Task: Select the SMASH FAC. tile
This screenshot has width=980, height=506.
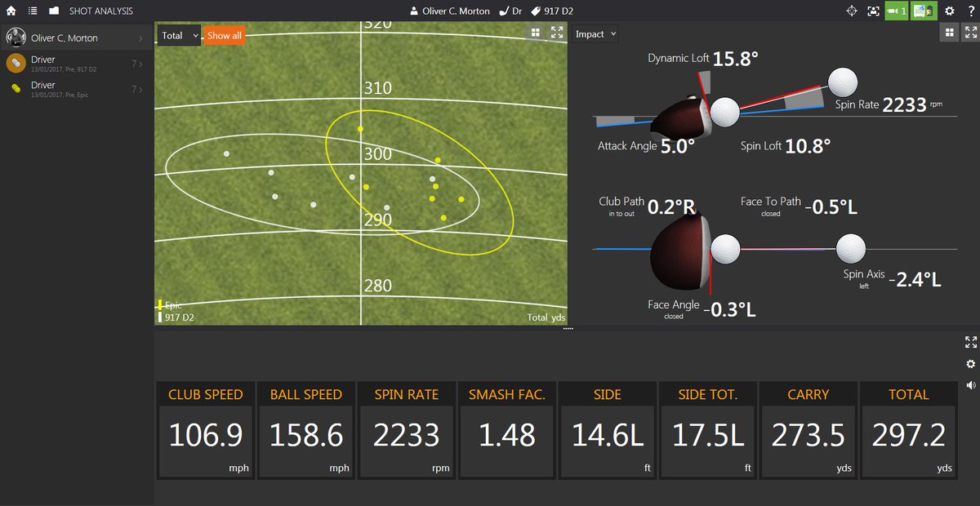Action: (506, 430)
